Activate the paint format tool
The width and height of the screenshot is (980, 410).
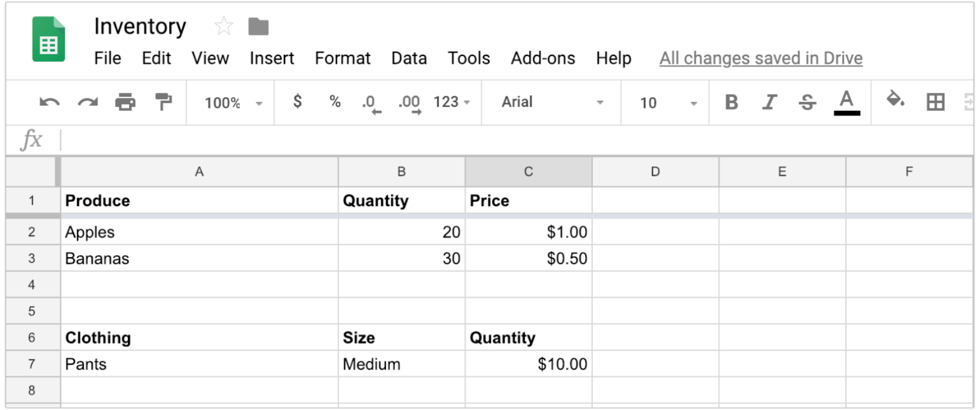tap(163, 102)
